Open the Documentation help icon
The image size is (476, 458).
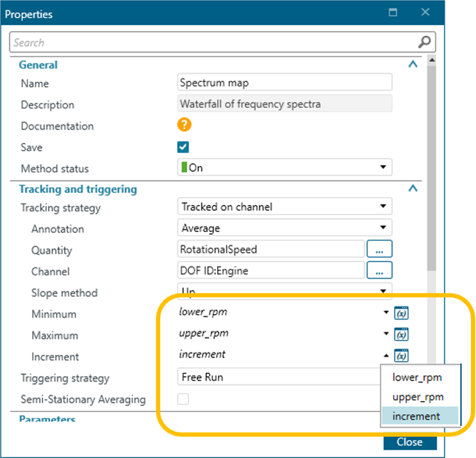click(185, 125)
